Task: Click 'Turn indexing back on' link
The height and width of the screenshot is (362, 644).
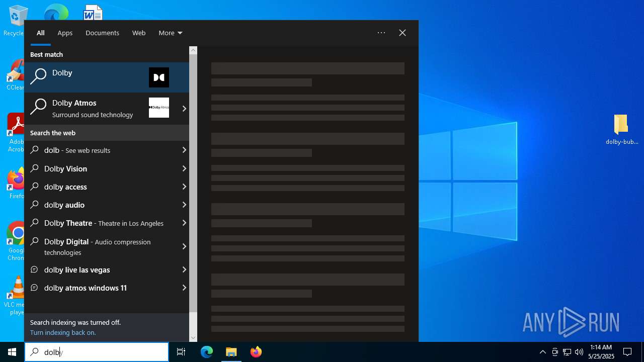Action: (63, 332)
